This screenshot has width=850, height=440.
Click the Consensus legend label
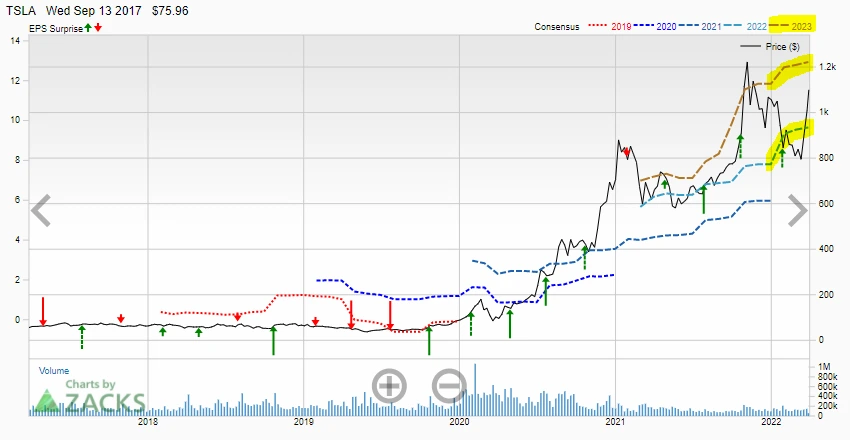click(557, 26)
